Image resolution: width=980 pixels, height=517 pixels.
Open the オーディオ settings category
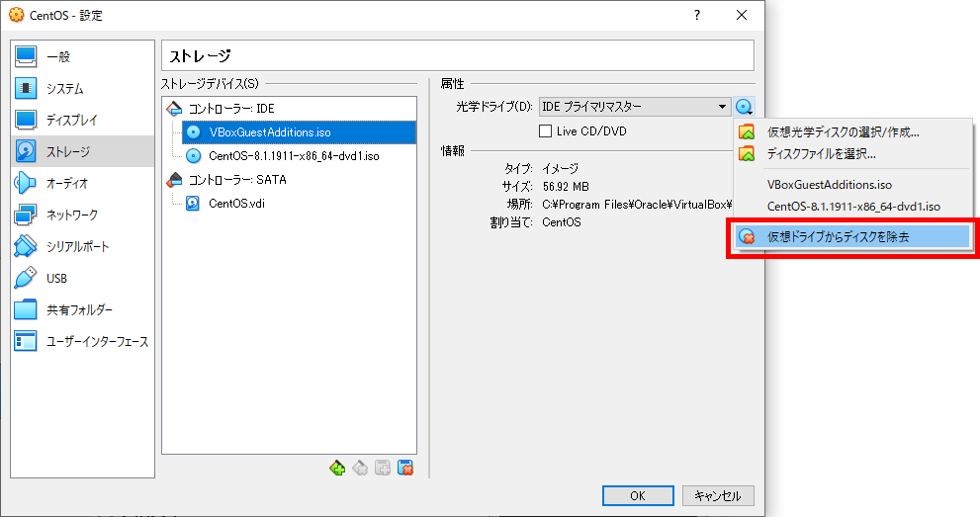tap(82, 184)
